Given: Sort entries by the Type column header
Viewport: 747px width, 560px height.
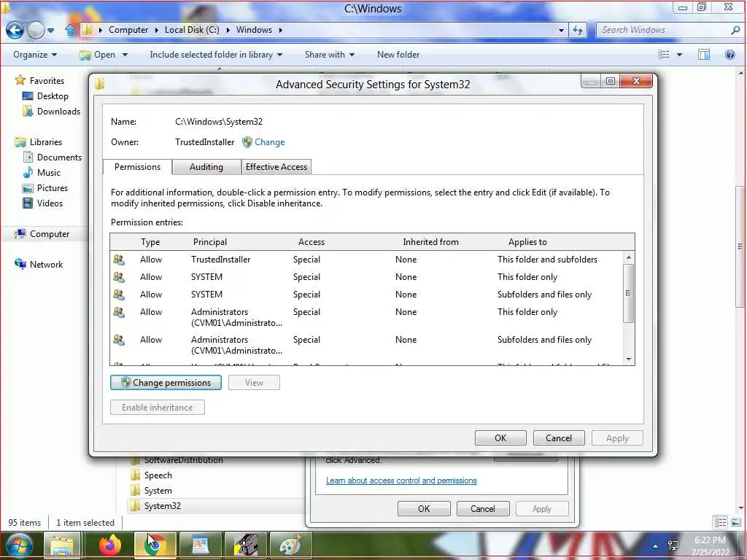Looking at the screenshot, I should pyautogui.click(x=150, y=242).
